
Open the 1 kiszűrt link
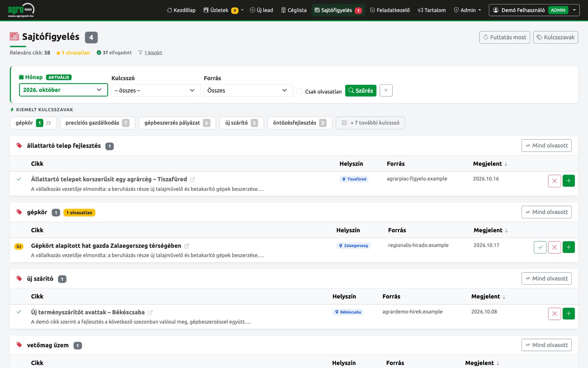click(x=153, y=53)
